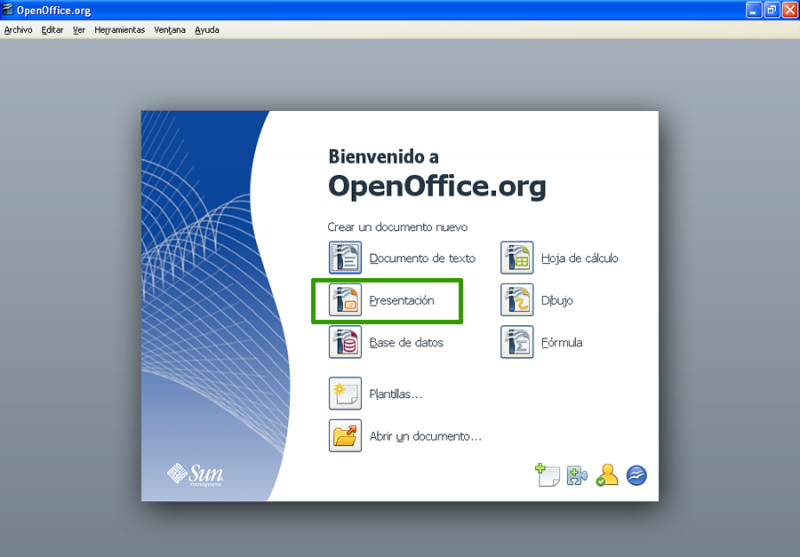Select the Fórmula label

point(562,343)
